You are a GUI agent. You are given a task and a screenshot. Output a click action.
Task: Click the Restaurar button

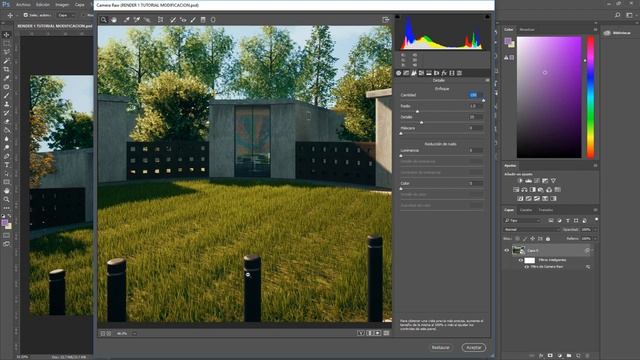coord(441,347)
